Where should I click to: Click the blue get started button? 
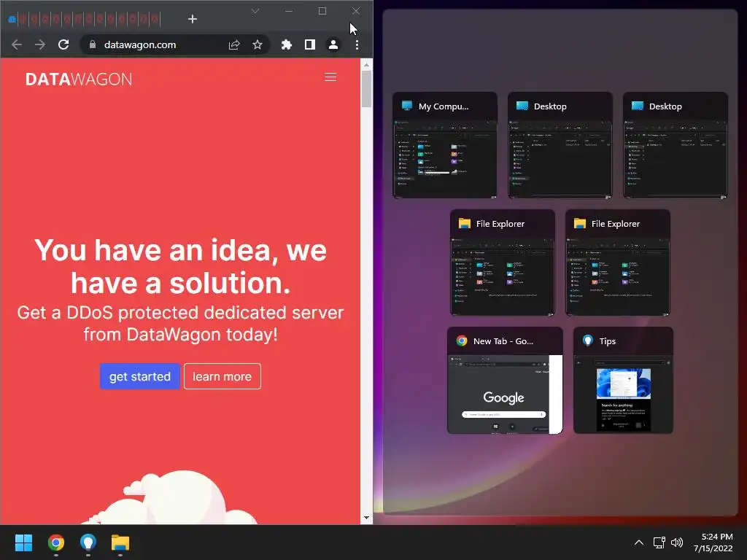pos(139,376)
